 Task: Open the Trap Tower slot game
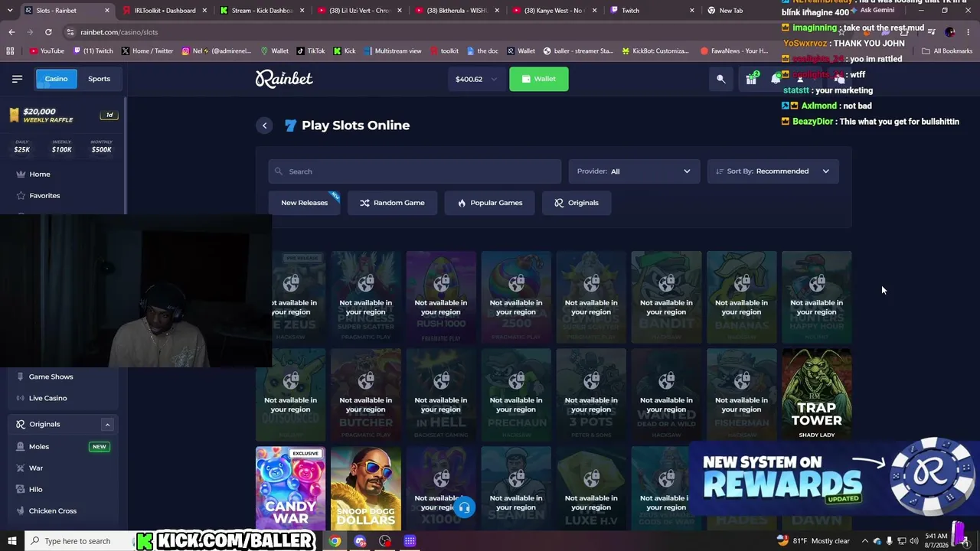[x=816, y=394]
